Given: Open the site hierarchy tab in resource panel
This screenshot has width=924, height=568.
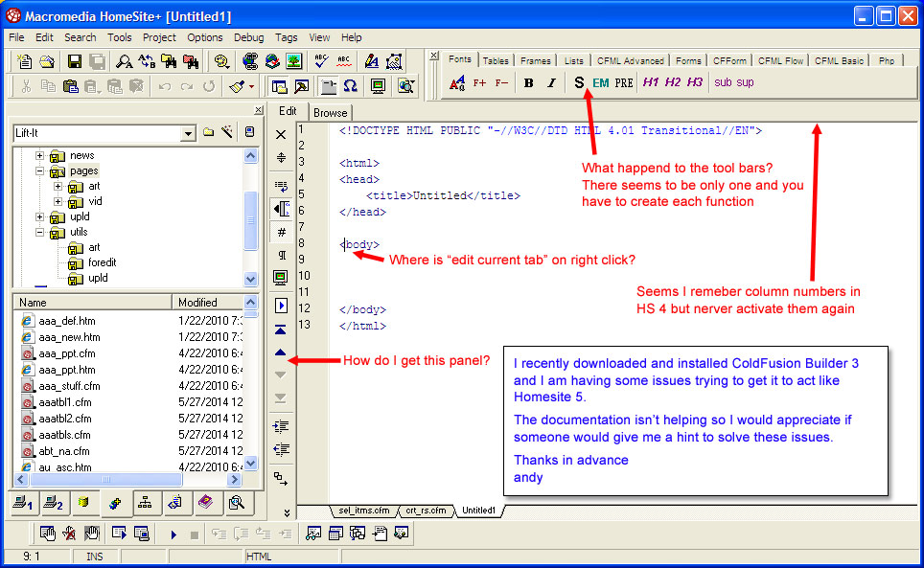Looking at the screenshot, I should coord(145,503).
